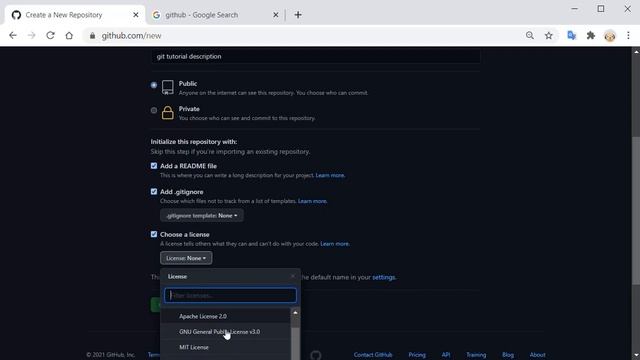Screen dimensions: 640x360
Task: Click the page vertical scrollbar thumb
Action: click(636, 211)
